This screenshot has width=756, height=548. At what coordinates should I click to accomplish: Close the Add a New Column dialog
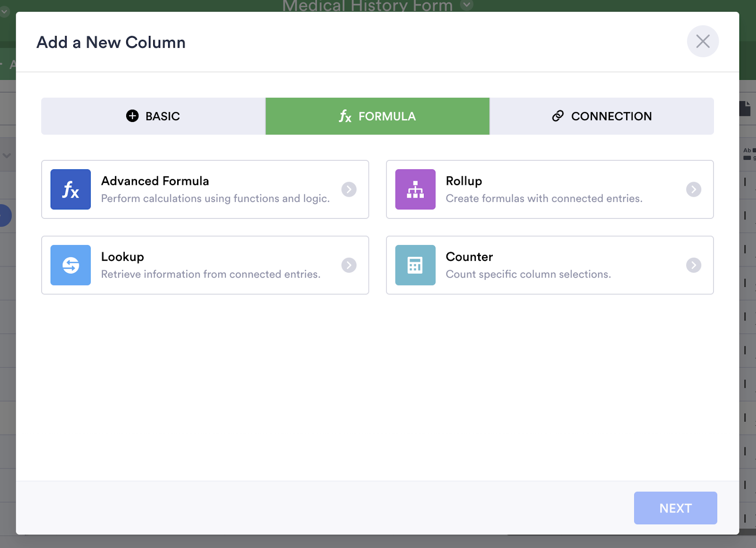coord(703,42)
